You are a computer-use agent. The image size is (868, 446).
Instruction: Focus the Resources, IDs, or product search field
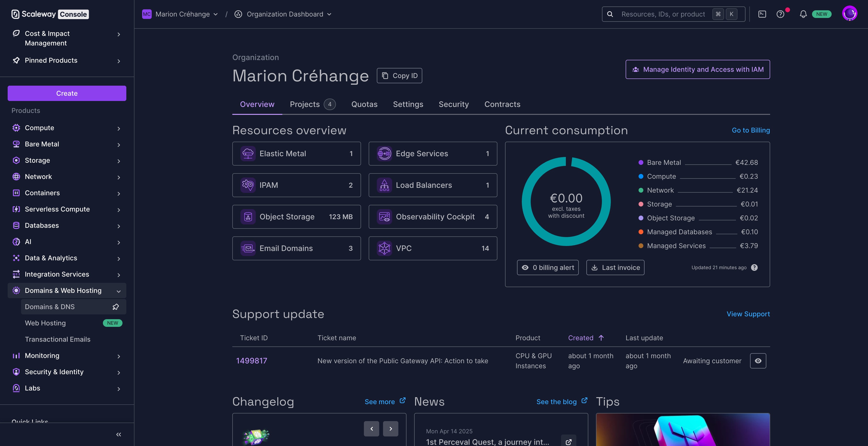[673, 14]
